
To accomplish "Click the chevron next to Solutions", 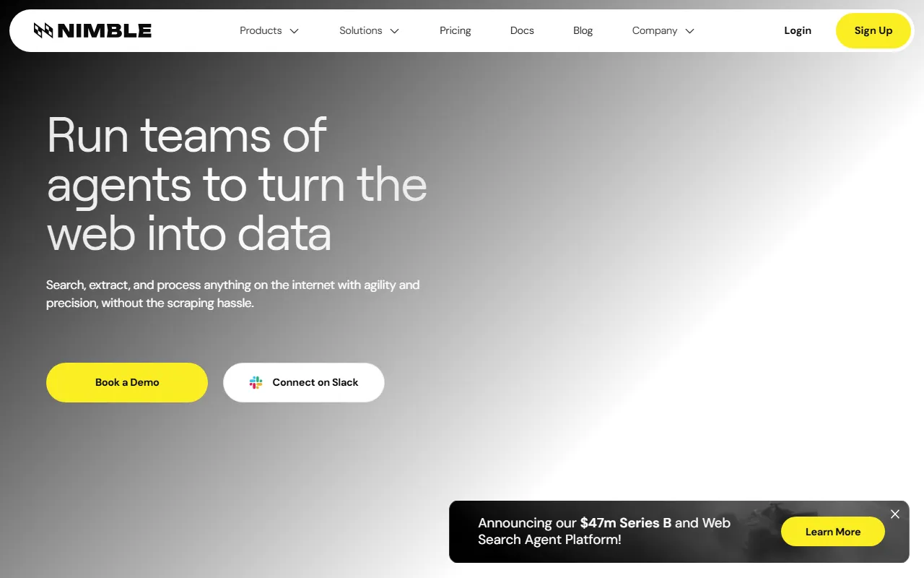I will tap(394, 31).
